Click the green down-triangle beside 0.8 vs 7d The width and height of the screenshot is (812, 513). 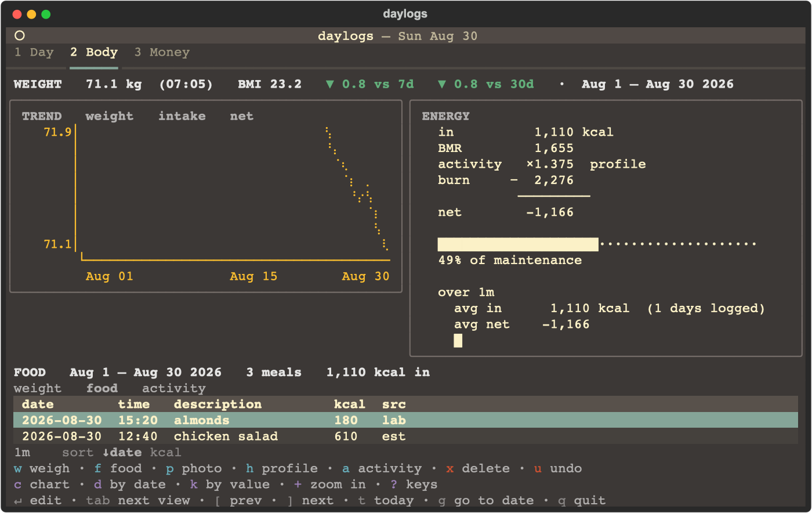tap(330, 84)
